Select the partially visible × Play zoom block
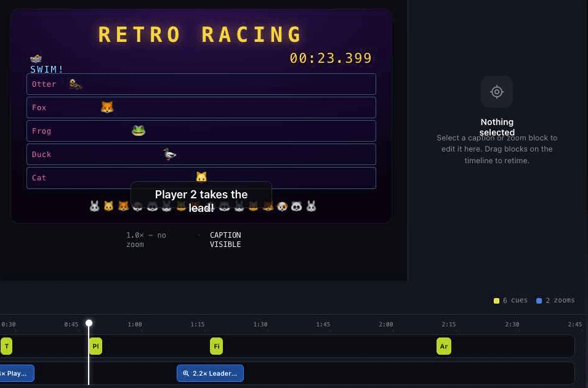This screenshot has height=388, width=588. pos(17,373)
